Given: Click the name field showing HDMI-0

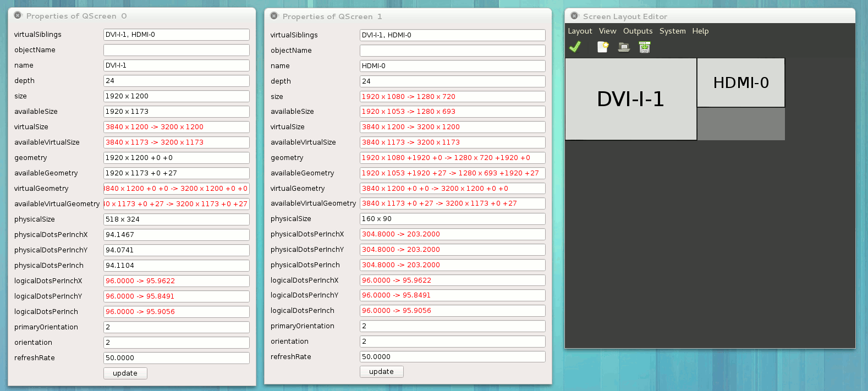Looking at the screenshot, I should pos(452,66).
